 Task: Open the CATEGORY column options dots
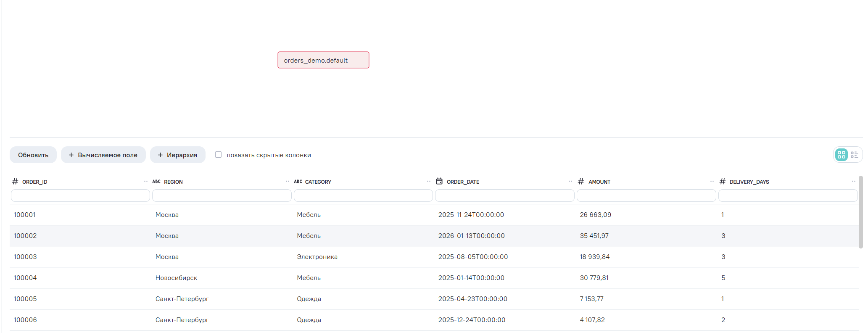429,181
